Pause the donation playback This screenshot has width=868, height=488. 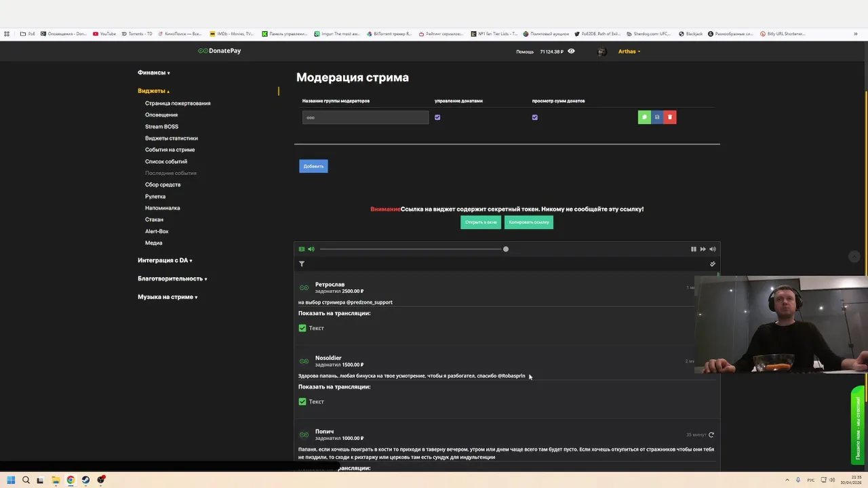pyautogui.click(x=694, y=249)
